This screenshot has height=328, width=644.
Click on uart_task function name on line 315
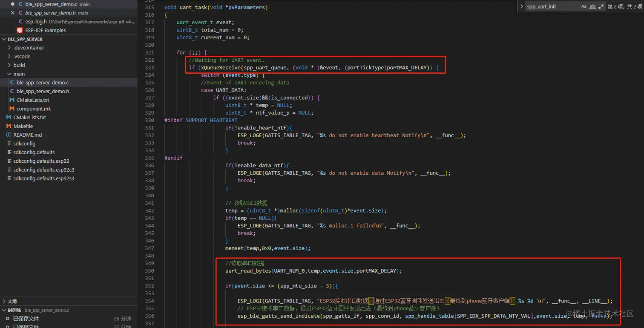[x=193, y=8]
